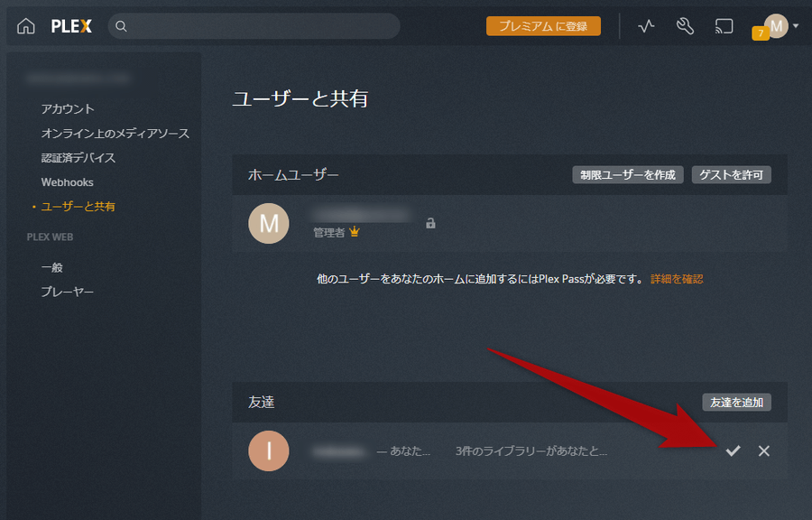Viewport: 812px width, 520px height.
Task: Click 3件のライブラリーがあなたと... text
Action: click(x=531, y=451)
